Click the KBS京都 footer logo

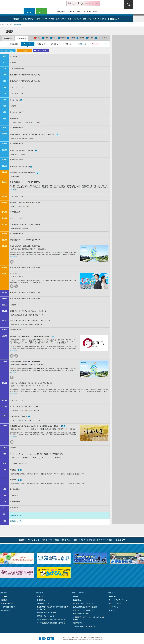pos(46,638)
